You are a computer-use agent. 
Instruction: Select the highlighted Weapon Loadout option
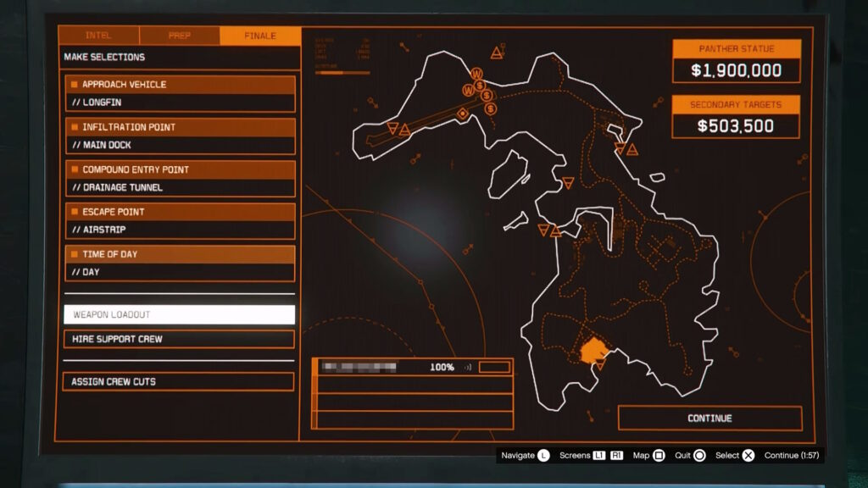(x=180, y=314)
